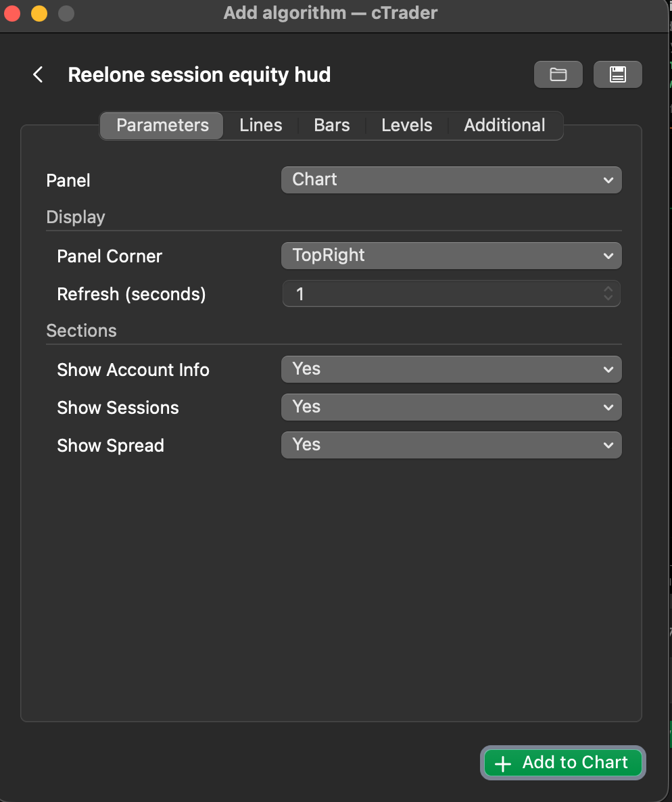Open the Show Spread dropdown

452,445
